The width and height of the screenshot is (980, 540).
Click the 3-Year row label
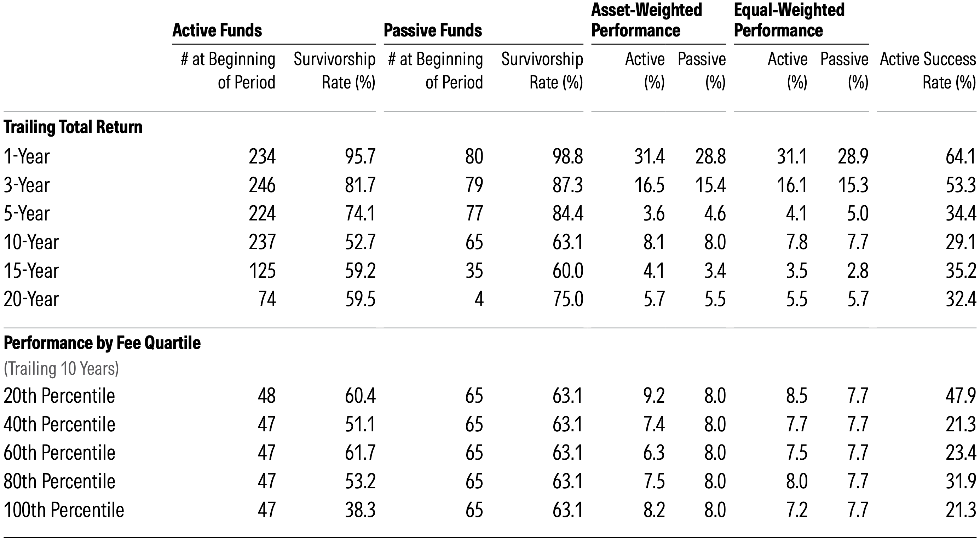click(27, 185)
